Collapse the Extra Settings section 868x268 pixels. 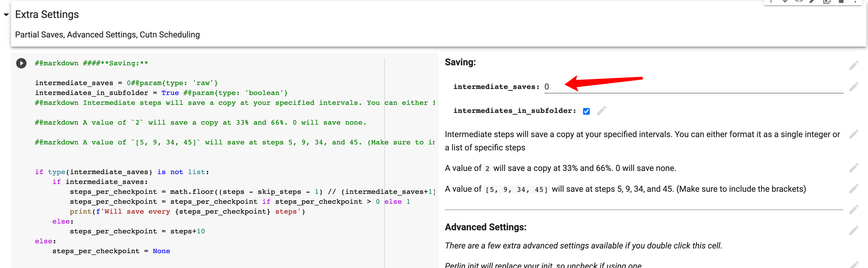click(x=6, y=15)
